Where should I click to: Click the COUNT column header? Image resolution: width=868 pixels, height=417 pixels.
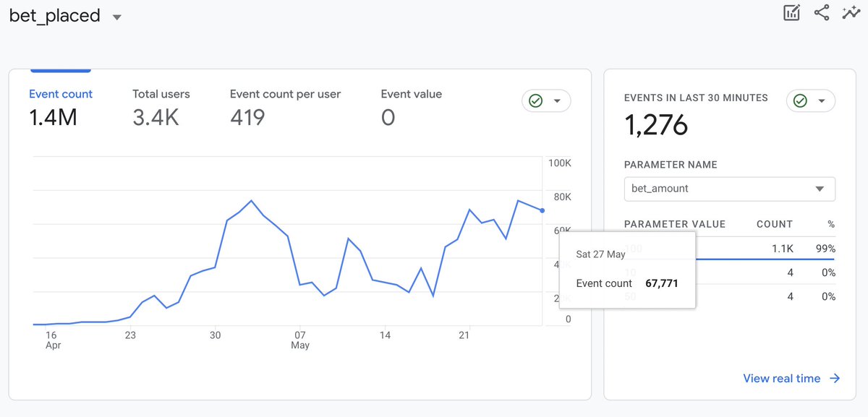click(775, 224)
